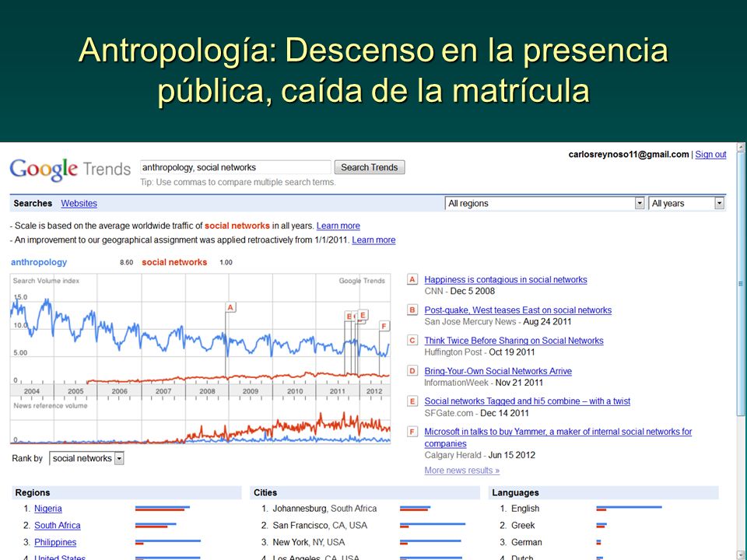Click 'New York, NY, USA' in Cities
Image resolution: width=747 pixels, height=560 pixels.
click(309, 542)
